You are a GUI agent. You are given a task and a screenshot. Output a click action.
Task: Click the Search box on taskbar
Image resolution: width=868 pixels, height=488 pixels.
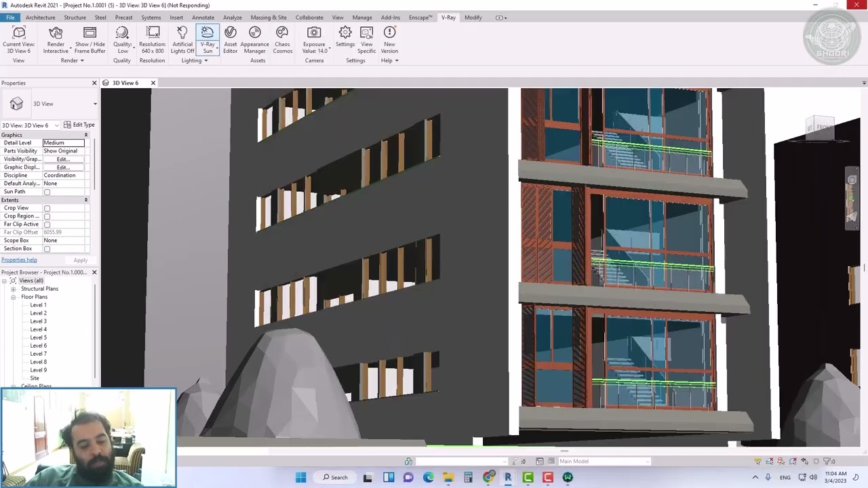pyautogui.click(x=336, y=477)
